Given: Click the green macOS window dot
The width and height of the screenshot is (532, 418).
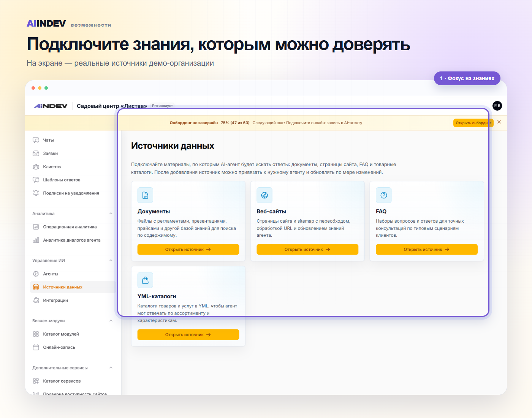Looking at the screenshot, I should [x=46, y=88].
